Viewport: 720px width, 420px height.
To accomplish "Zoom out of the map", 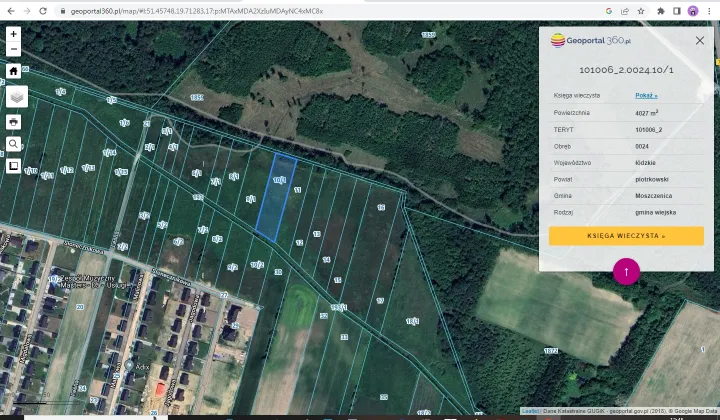I will pos(14,48).
